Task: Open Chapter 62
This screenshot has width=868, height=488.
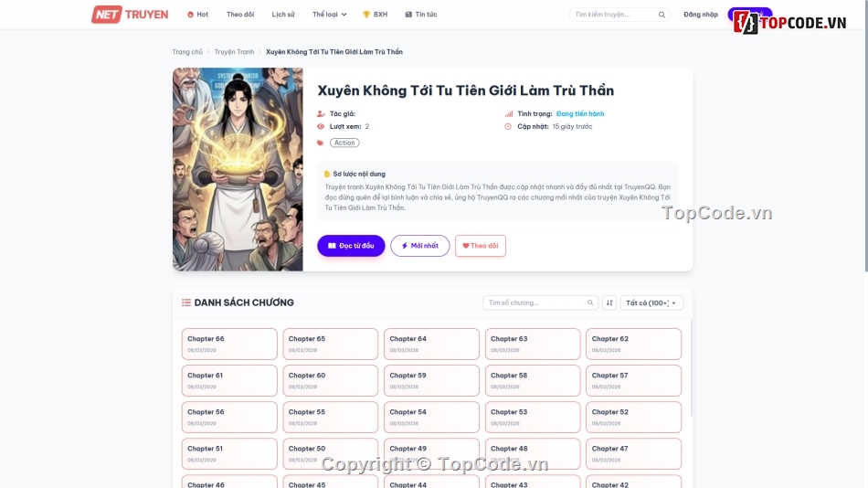Action: (x=633, y=344)
